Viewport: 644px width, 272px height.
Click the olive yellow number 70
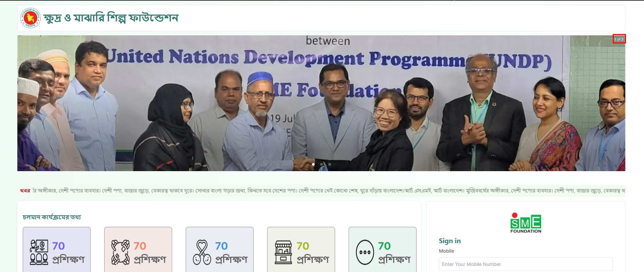tap(303, 246)
